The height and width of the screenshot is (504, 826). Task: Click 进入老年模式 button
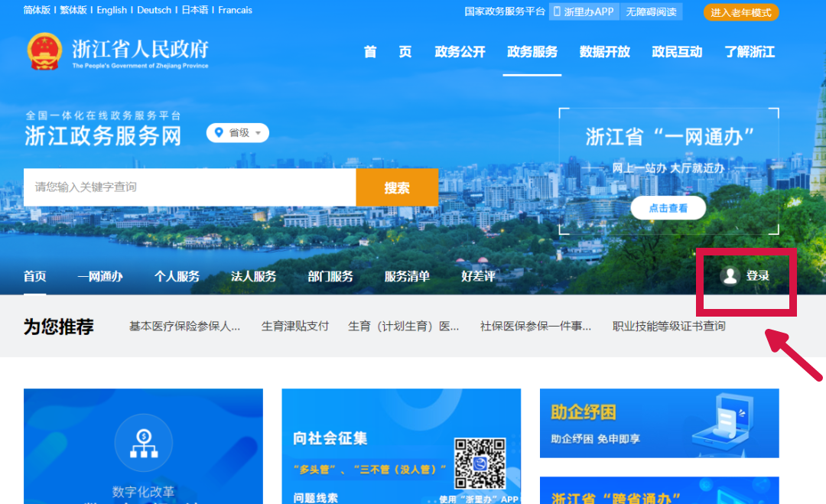pos(740,12)
